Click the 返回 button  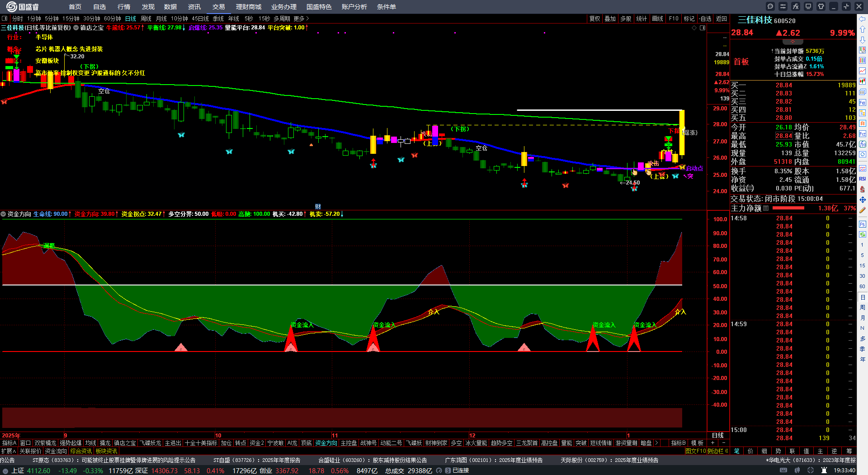click(722, 19)
